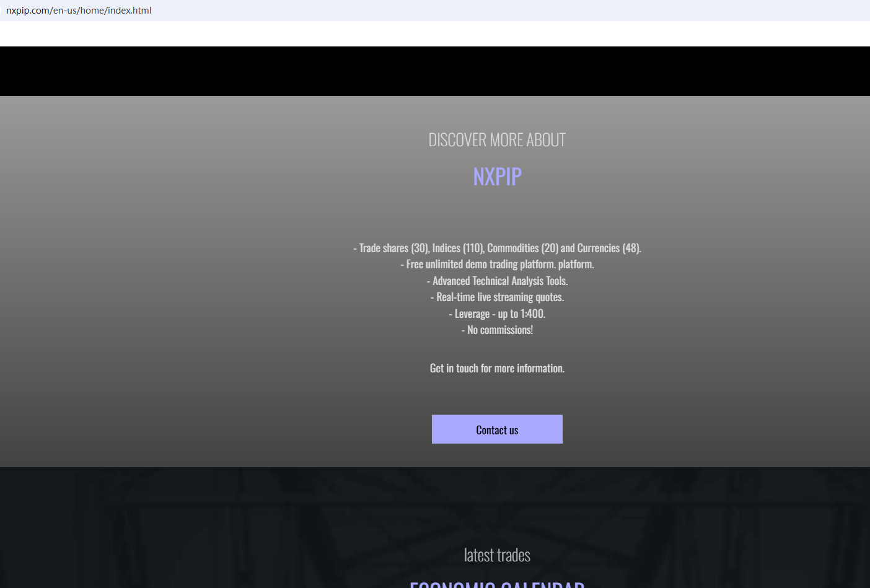This screenshot has width=870, height=588.
Task: Click the word Currencies (48) in features list
Action: coord(609,248)
